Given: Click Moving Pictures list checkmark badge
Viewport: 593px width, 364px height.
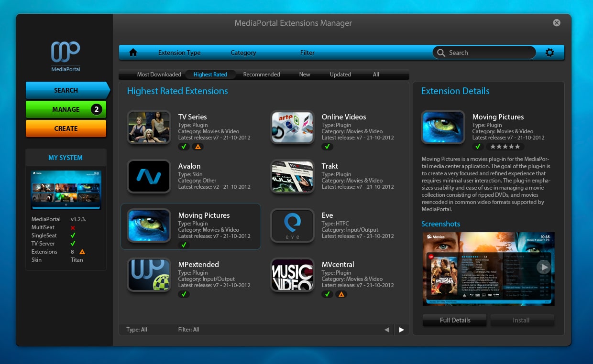Looking at the screenshot, I should [x=184, y=245].
